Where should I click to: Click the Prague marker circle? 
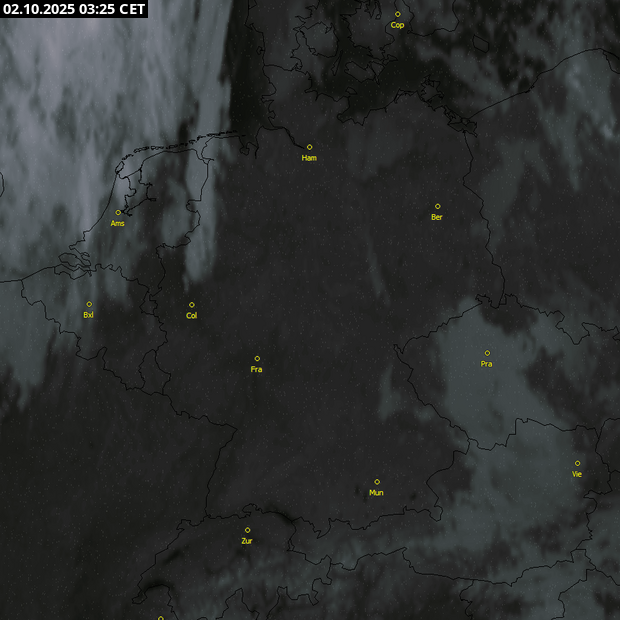(487, 353)
